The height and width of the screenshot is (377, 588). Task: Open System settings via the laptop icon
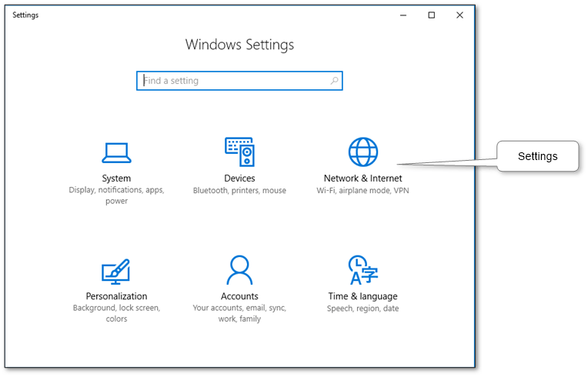[x=116, y=153]
